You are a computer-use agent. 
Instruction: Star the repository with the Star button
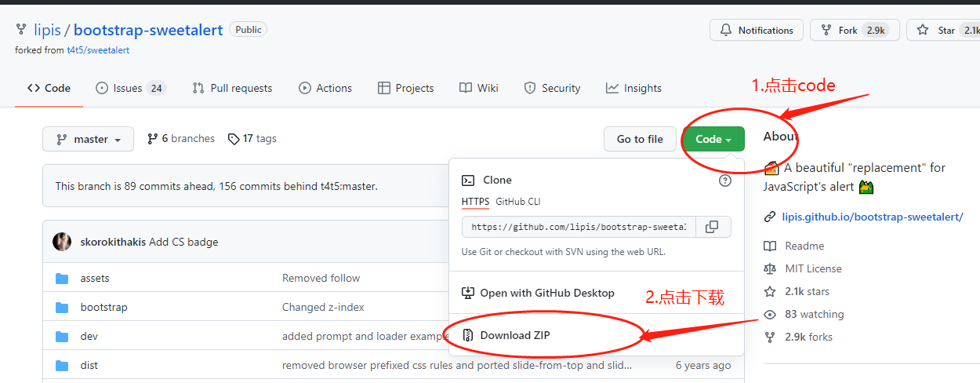945,31
